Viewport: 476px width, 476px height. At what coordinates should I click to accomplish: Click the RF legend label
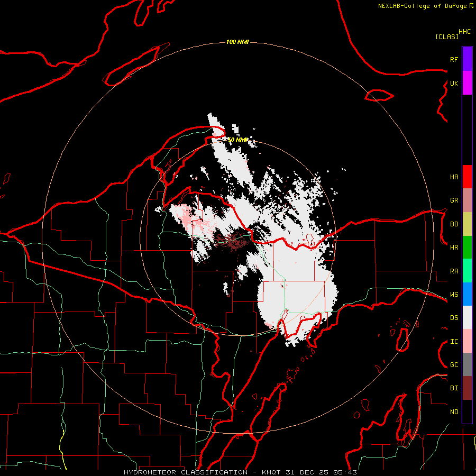pyautogui.click(x=454, y=59)
